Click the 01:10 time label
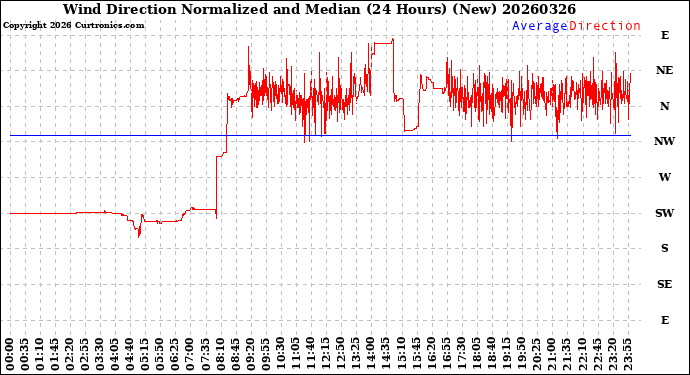Image resolution: width=690 pixels, height=375 pixels. (x=40, y=355)
